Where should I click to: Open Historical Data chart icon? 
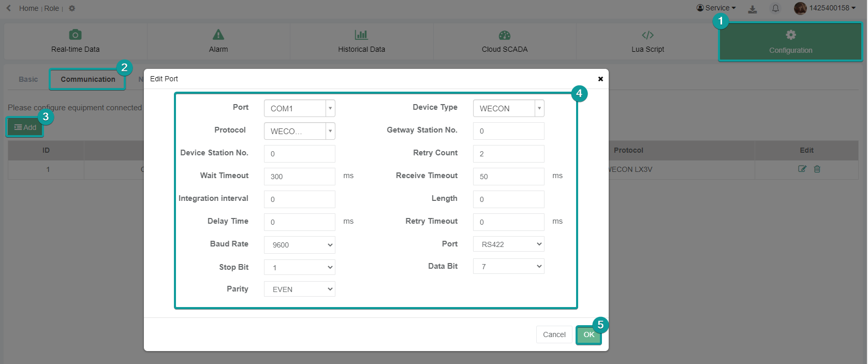[361, 35]
